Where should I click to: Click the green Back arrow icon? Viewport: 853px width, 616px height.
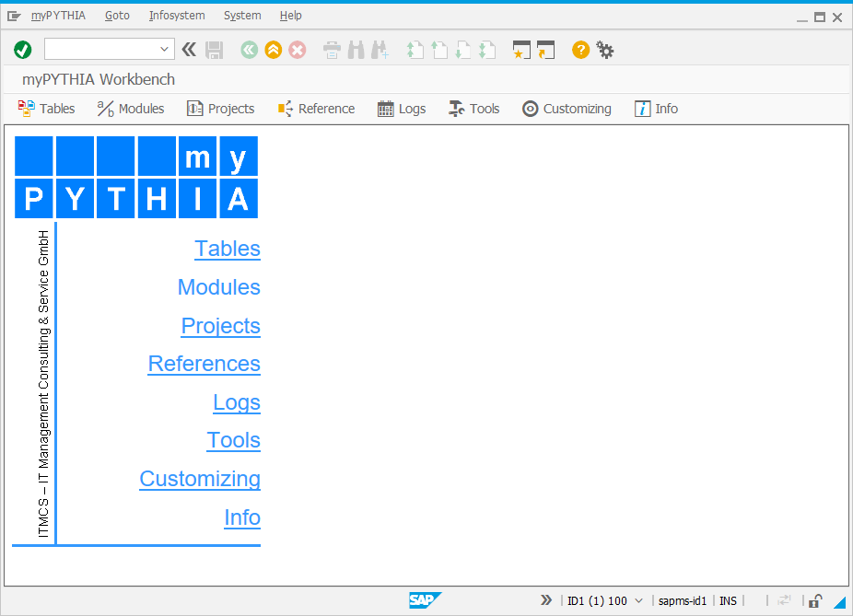pyautogui.click(x=249, y=50)
